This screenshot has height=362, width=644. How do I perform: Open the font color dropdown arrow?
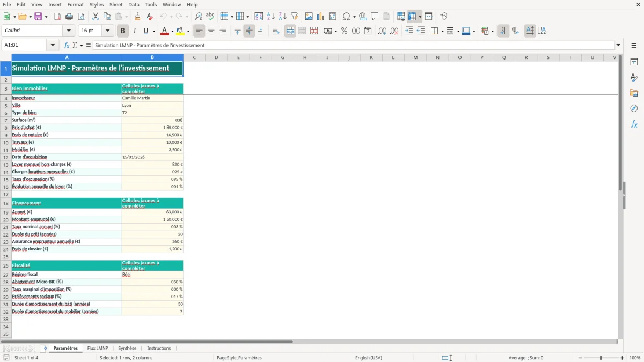[x=172, y=31]
